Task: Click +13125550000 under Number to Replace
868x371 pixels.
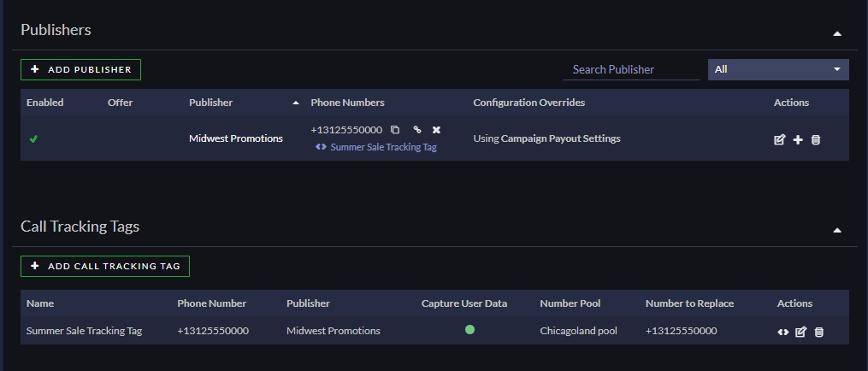Action: click(682, 331)
